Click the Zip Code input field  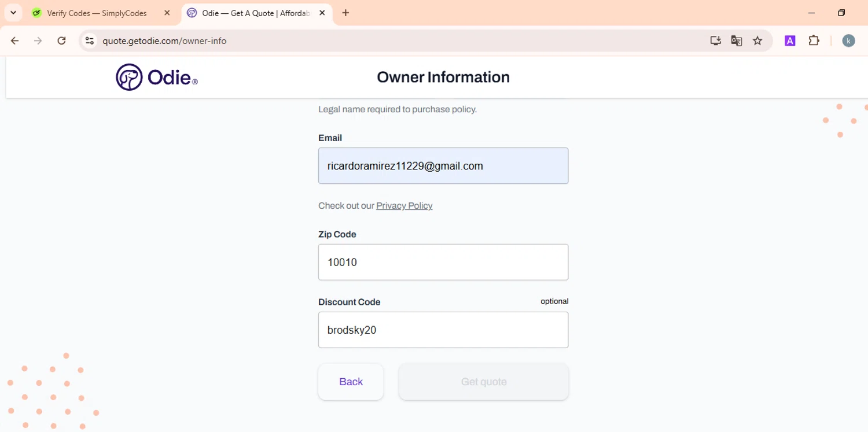click(x=443, y=262)
